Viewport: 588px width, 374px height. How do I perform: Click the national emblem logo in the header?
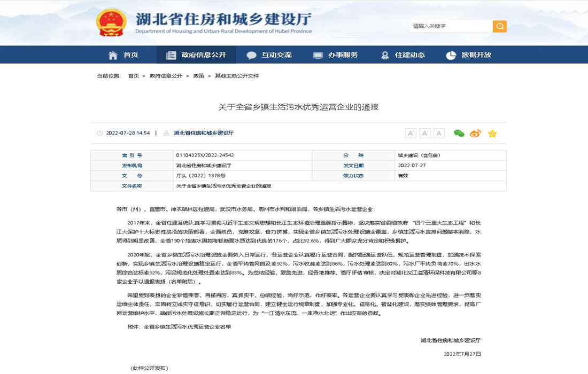point(112,24)
